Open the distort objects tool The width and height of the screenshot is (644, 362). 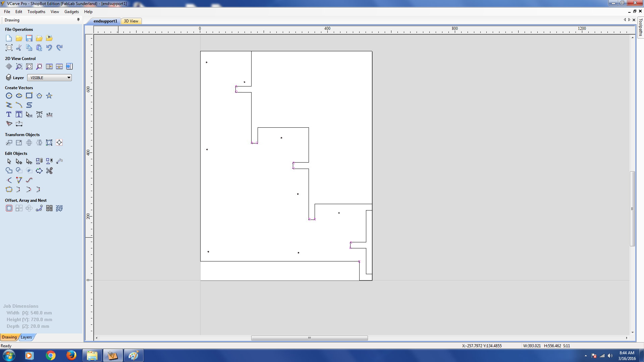(x=49, y=142)
